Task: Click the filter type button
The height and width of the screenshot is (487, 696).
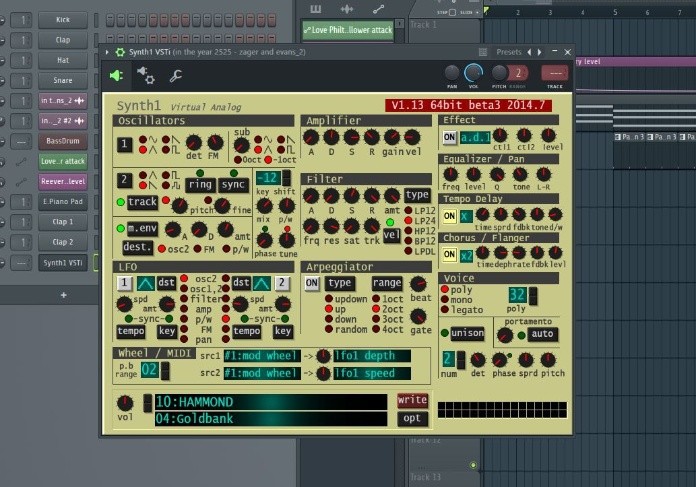Action: coord(417,195)
